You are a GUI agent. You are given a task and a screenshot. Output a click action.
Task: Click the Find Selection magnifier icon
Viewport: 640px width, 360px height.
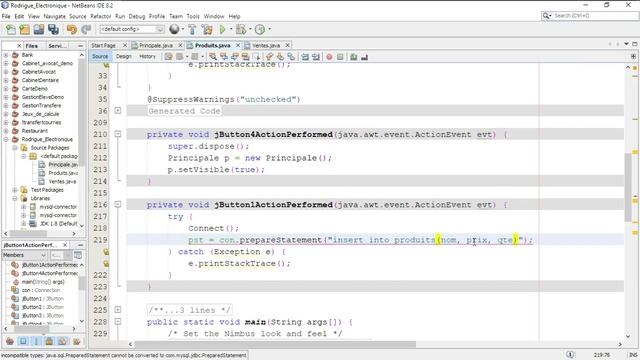pos(213,57)
